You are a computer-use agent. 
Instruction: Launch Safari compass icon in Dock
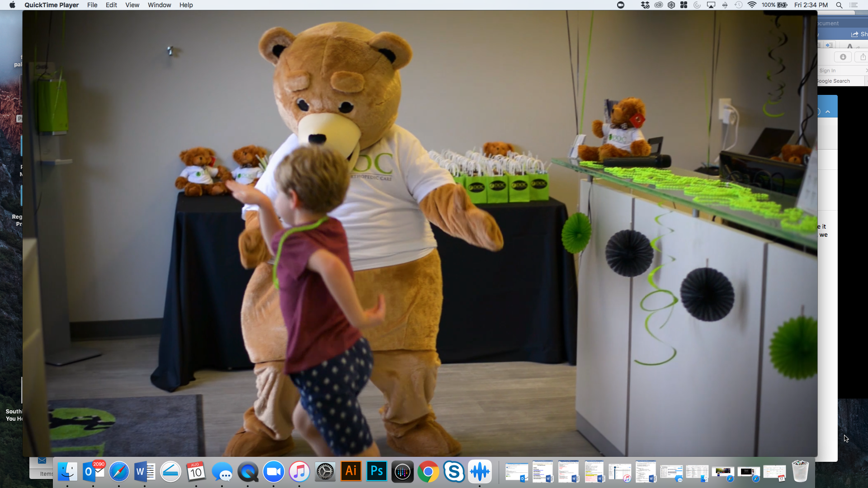click(119, 472)
